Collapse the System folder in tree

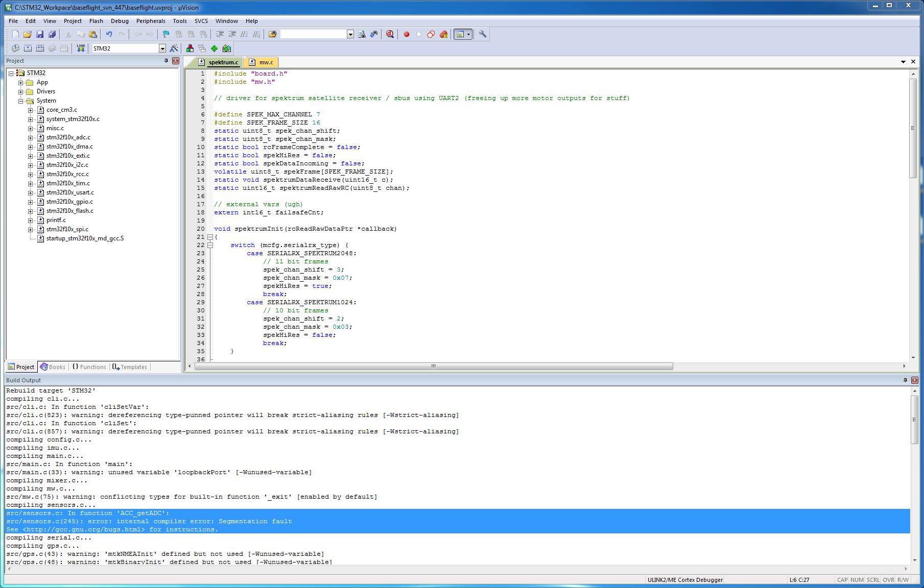click(x=21, y=101)
